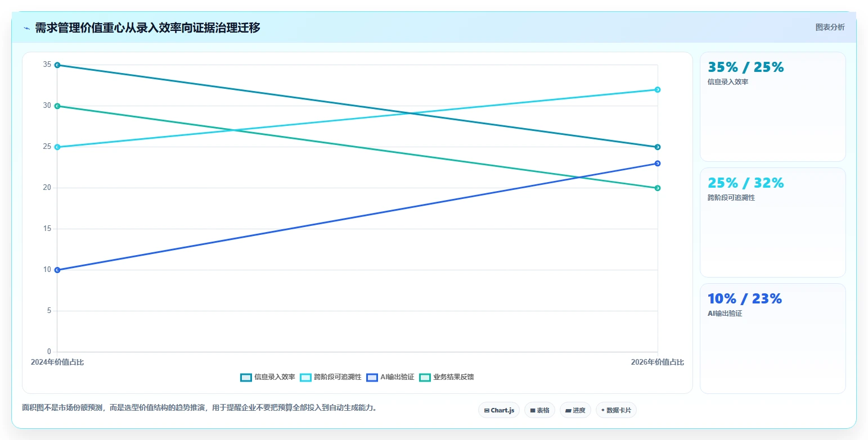Click AI输出验证 data point at 23 in 2026
This screenshot has height=440, width=868.
coord(658,164)
